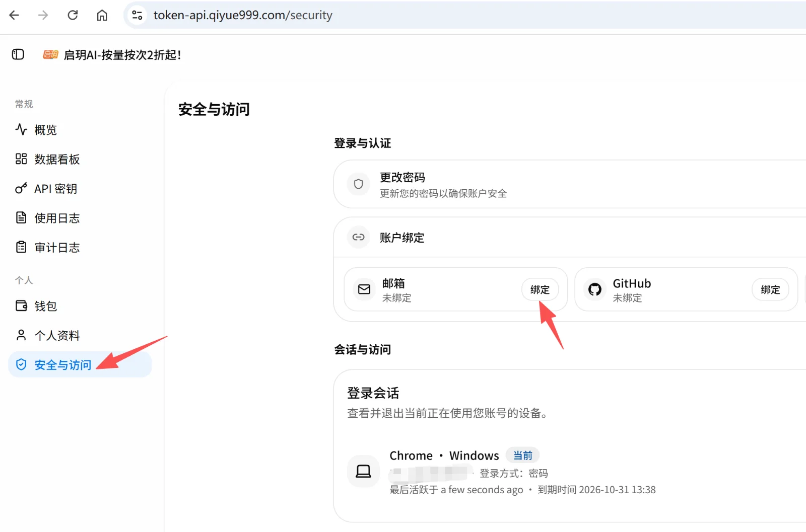Select the 安全与访问 sidebar label

63,365
